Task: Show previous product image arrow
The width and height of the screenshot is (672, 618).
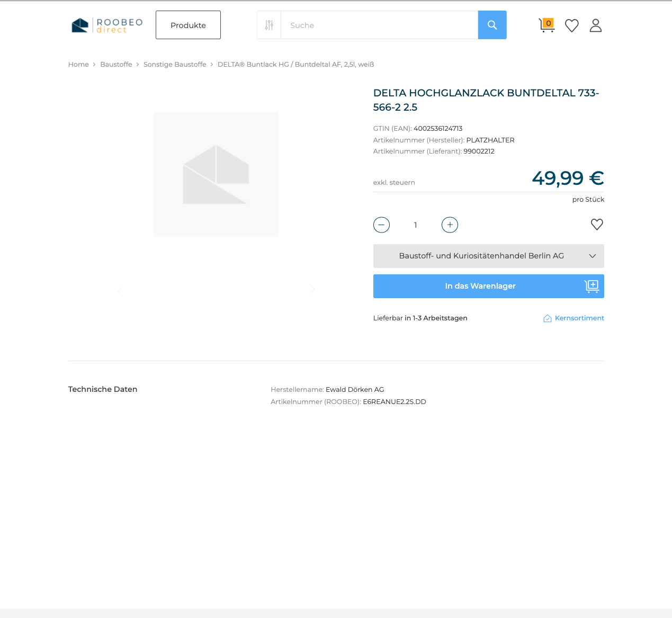Action: point(120,291)
